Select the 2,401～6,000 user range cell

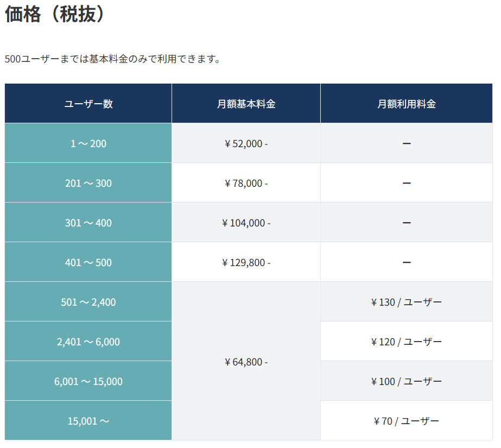pos(88,342)
